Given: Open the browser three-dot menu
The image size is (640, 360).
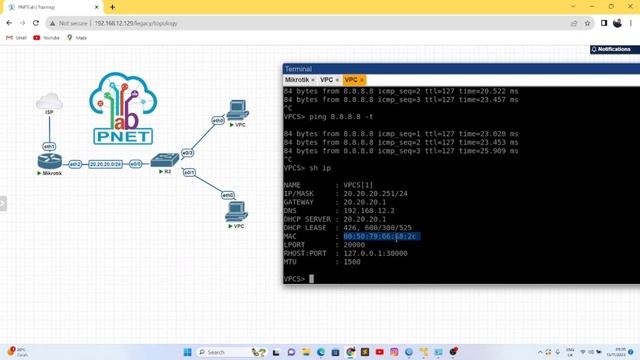Looking at the screenshot, I should point(631,23).
